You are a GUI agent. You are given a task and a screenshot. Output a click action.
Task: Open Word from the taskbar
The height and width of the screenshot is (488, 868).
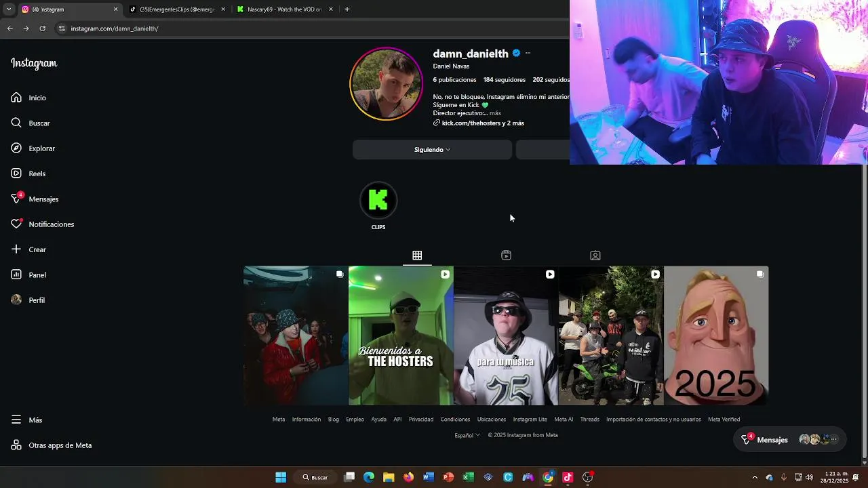point(428,477)
